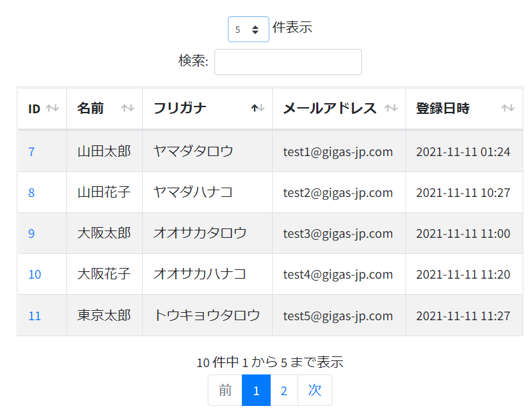This screenshot has width=532, height=420.
Task: Sort table by ID column arrows
Action: tap(52, 109)
